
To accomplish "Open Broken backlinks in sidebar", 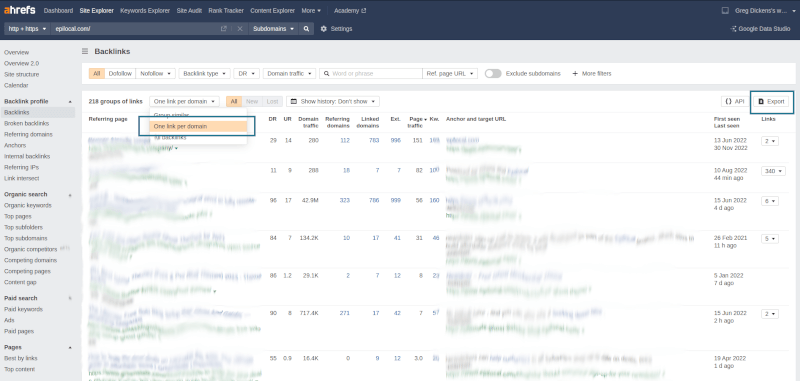I will (x=27, y=123).
